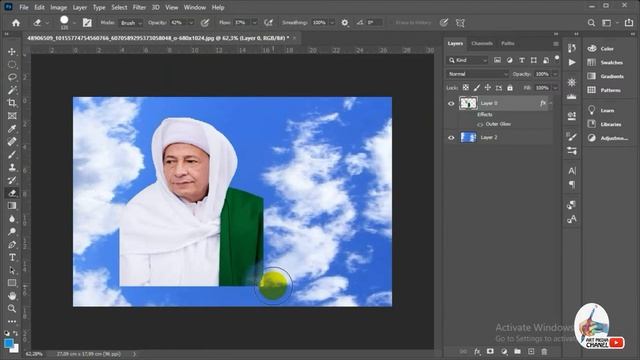
Task: Select the Rectangle shape tool
Action: 12,283
